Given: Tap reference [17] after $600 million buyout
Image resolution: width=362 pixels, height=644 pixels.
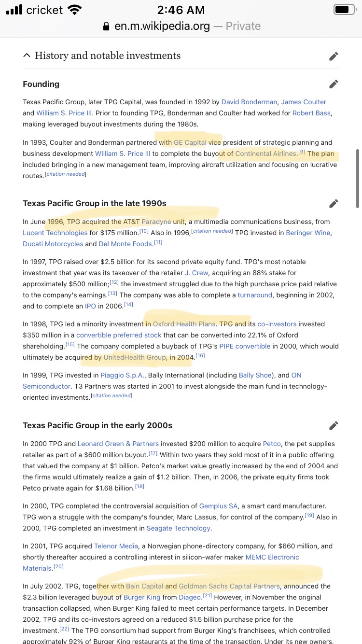Looking at the screenshot, I should [153, 453].
